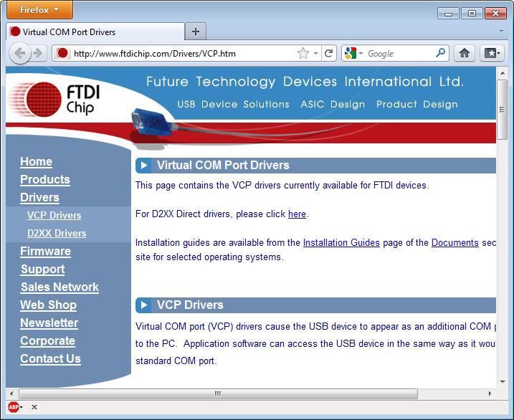This screenshot has height=420, width=514.
Task: Open the Firmware navigation link
Action: pos(45,252)
